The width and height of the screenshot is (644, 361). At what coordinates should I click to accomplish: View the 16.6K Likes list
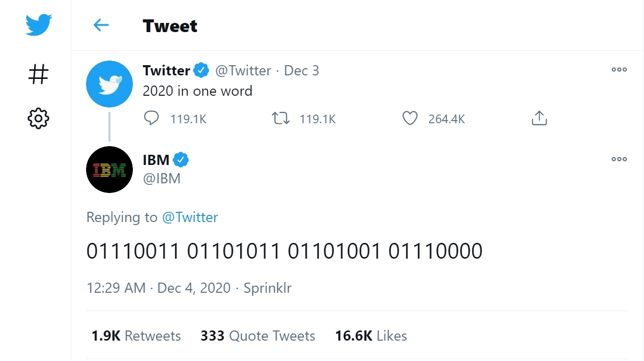[371, 336]
